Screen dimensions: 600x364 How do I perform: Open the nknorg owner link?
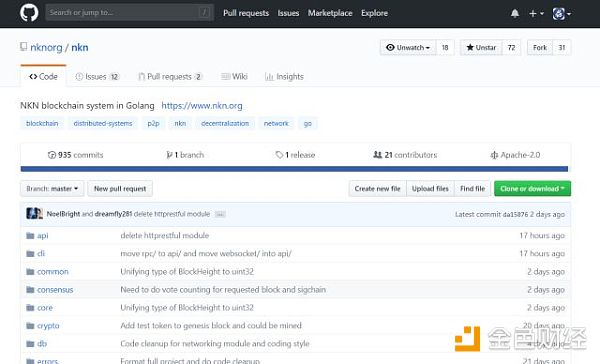click(x=46, y=47)
